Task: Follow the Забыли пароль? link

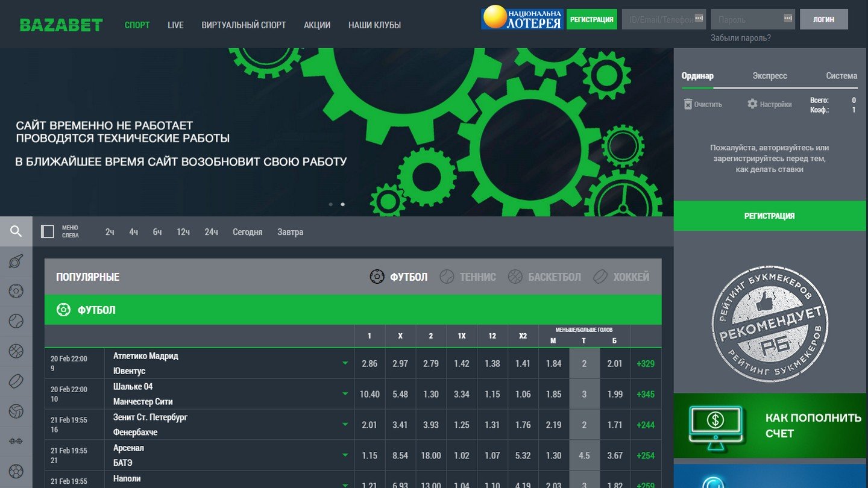Action: click(741, 38)
